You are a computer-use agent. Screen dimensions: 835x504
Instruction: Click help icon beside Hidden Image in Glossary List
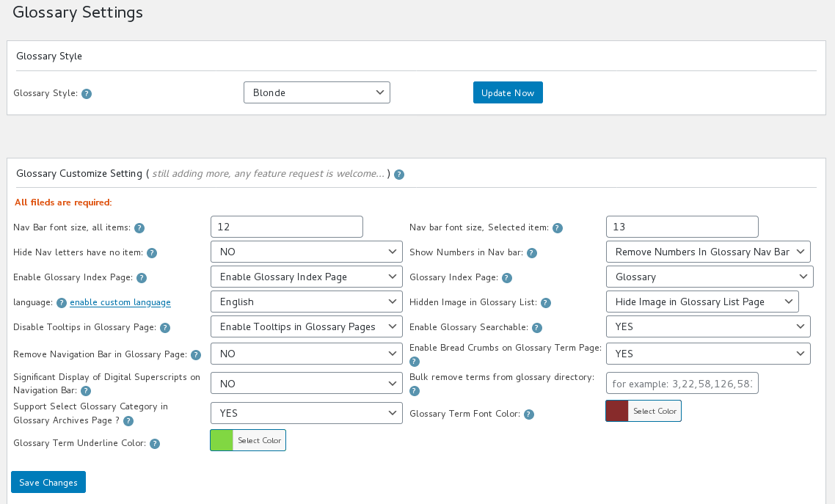coord(546,303)
